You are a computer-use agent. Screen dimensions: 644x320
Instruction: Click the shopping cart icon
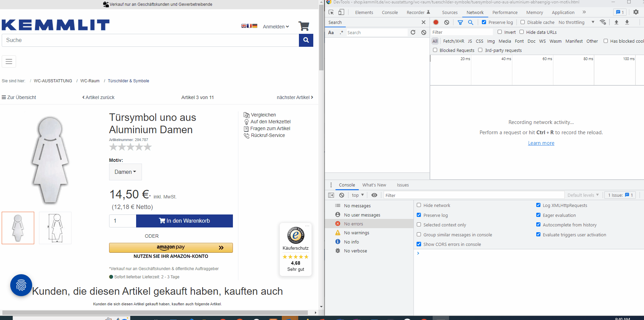tap(303, 26)
